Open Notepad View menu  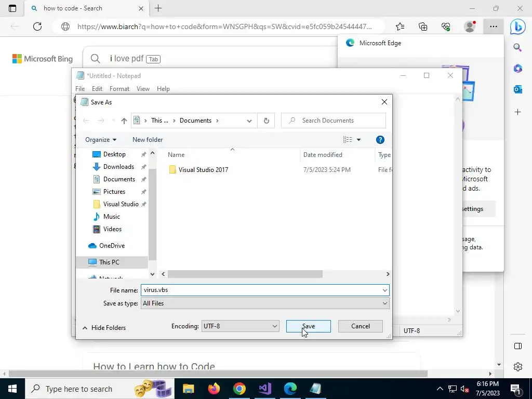coord(143,89)
